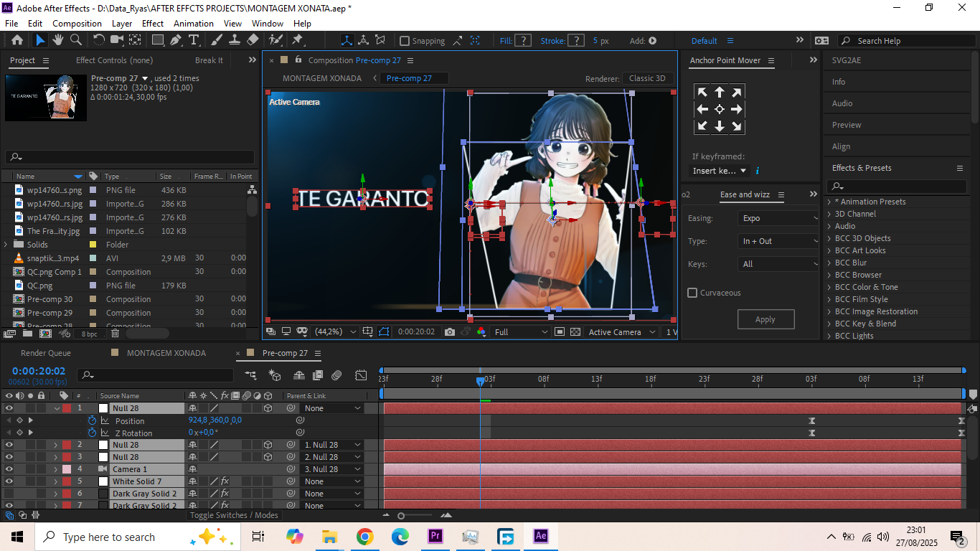
Task: Select the Rectangle shape tool
Action: [157, 40]
